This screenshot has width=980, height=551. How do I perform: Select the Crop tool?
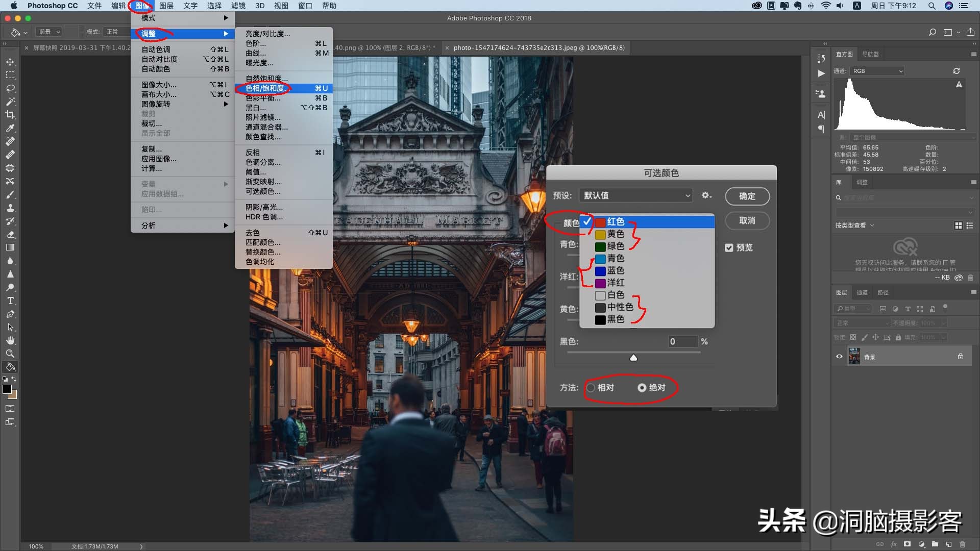pyautogui.click(x=10, y=115)
